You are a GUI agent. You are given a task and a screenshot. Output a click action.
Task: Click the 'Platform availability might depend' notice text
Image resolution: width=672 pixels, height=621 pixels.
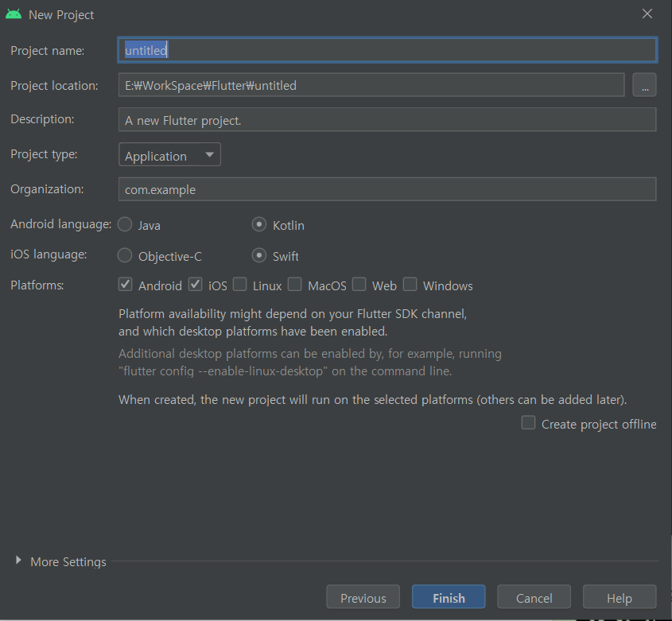293,323
